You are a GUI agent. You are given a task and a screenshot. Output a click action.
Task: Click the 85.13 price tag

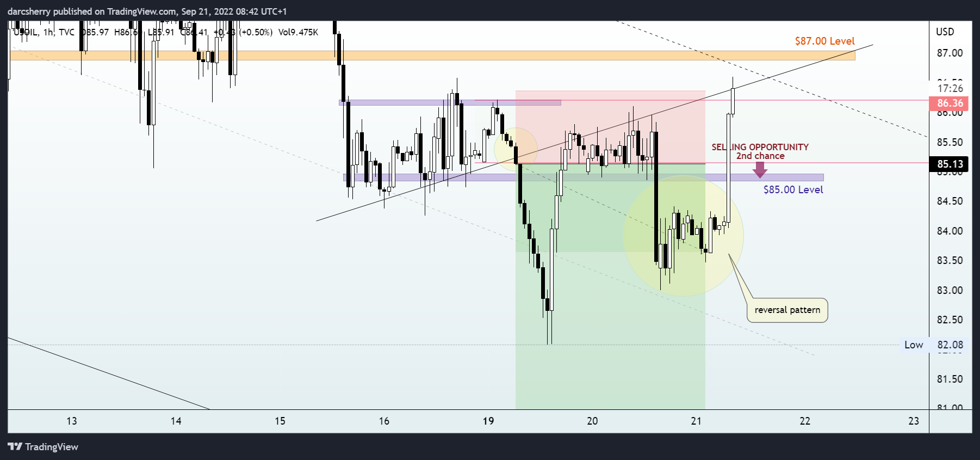click(950, 164)
